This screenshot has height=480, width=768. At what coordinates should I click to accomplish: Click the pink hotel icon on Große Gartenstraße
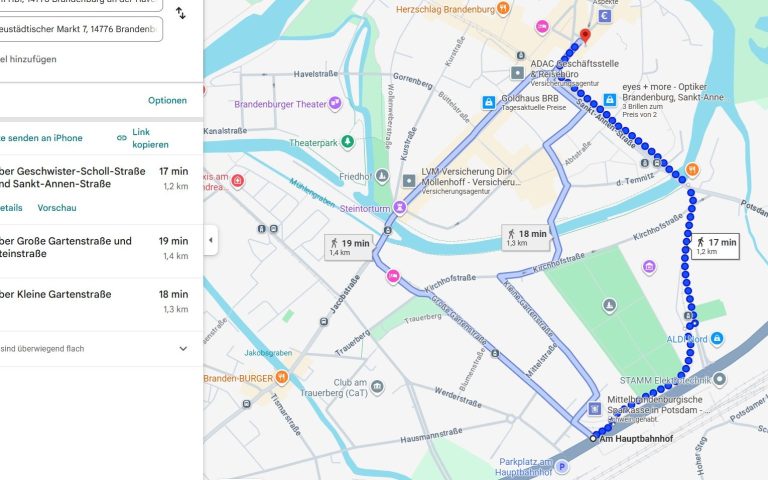coord(393,276)
